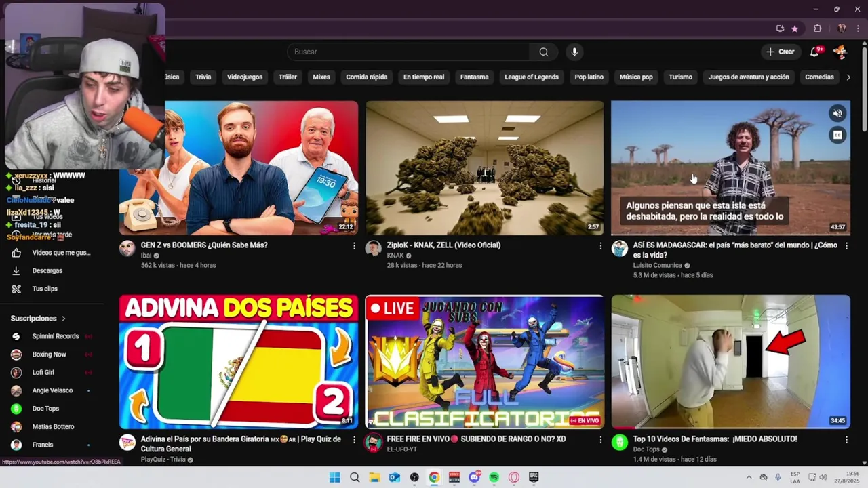The height and width of the screenshot is (488, 868).
Task: Open options menu for Free Fire live
Action: (600, 440)
